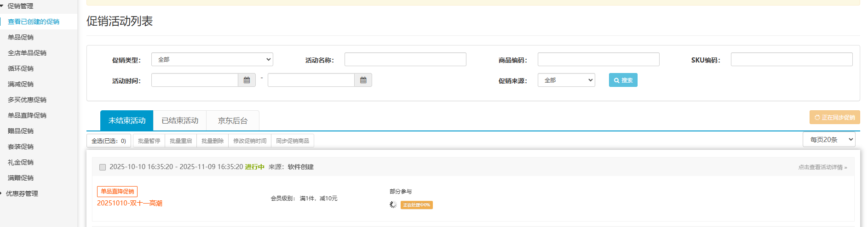
Task: Switch to the 已结束活动 tab
Action: click(180, 121)
